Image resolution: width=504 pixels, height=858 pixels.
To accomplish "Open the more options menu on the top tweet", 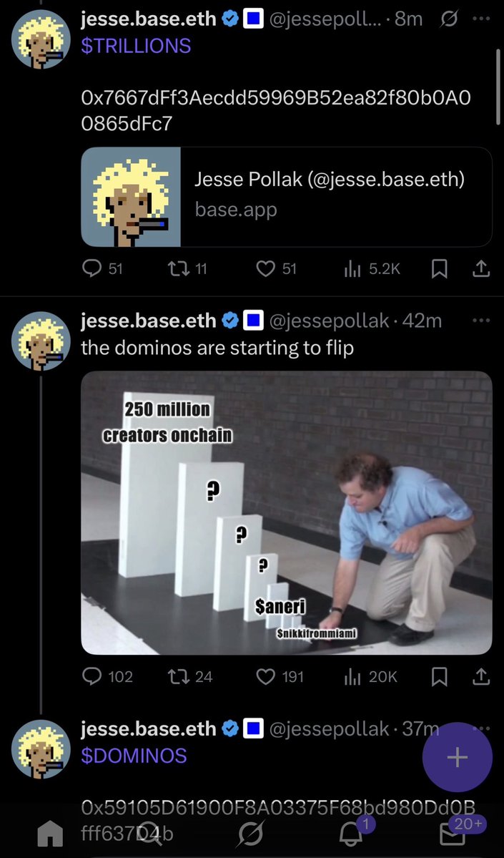I will (480, 19).
